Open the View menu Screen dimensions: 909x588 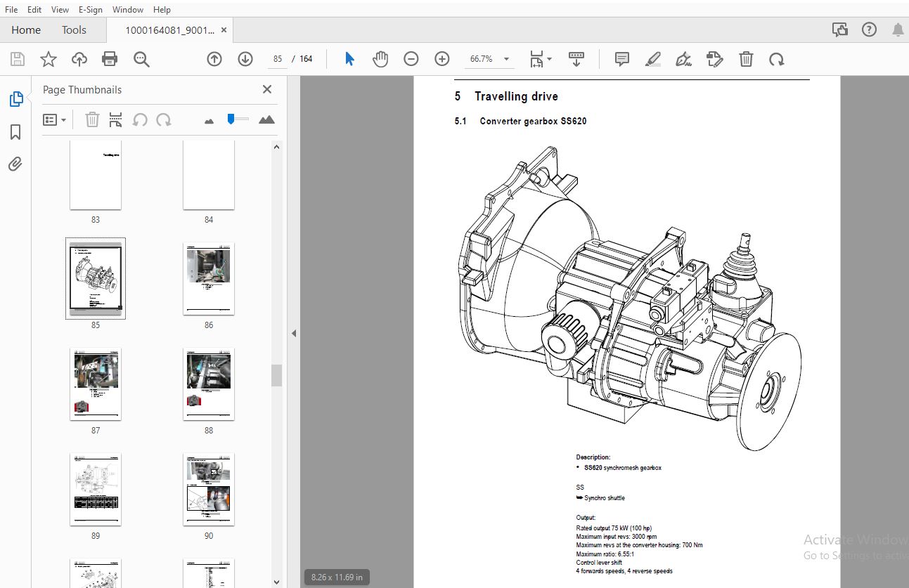(x=60, y=10)
